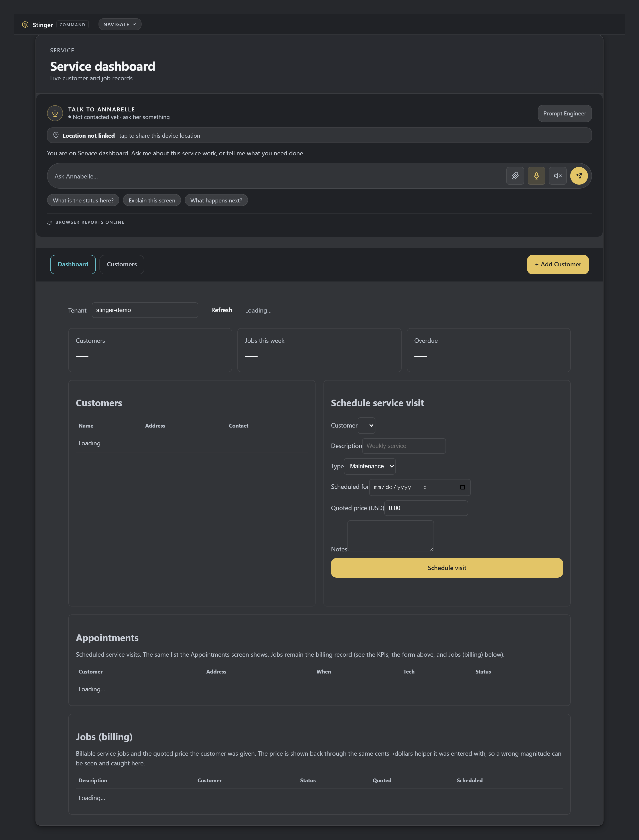
Task: Click the location pin icon
Action: [x=56, y=135]
